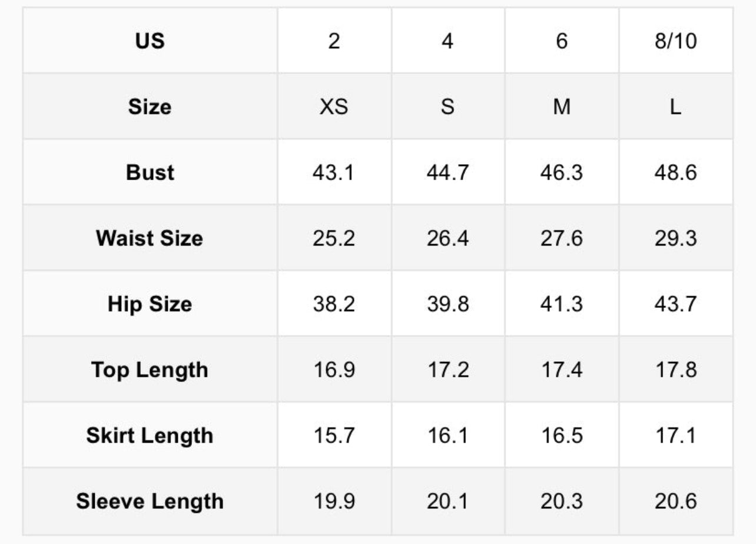Click the waist value 29.3 for size L
This screenshot has width=756, height=544.
coord(675,238)
